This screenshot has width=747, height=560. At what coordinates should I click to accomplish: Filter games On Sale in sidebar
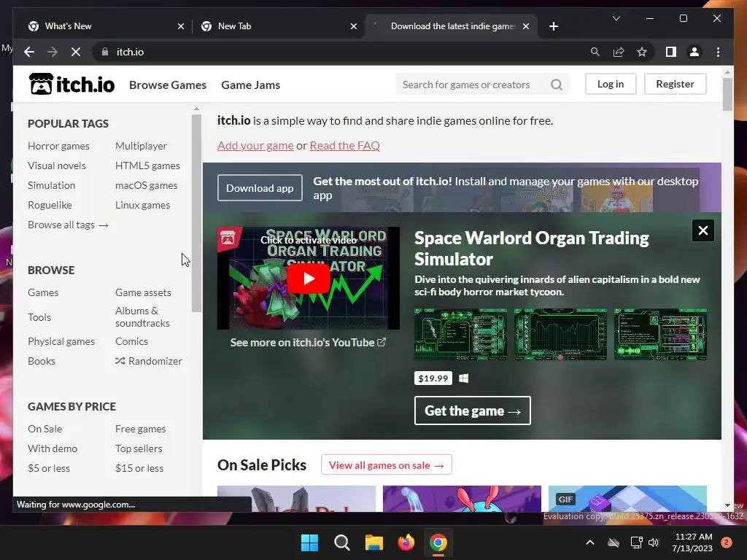pyautogui.click(x=44, y=429)
